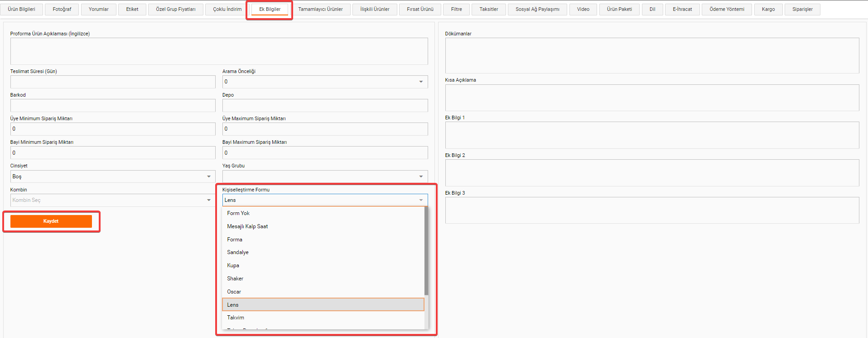868x338 pixels.
Task: Go to Ödeme Yöntemi tab
Action: click(727, 9)
